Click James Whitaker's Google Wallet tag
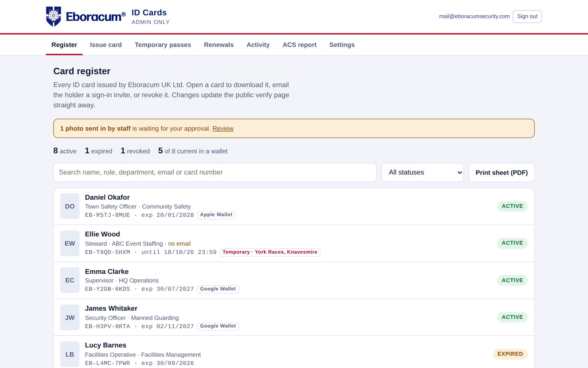The image size is (588, 368). coord(218,326)
